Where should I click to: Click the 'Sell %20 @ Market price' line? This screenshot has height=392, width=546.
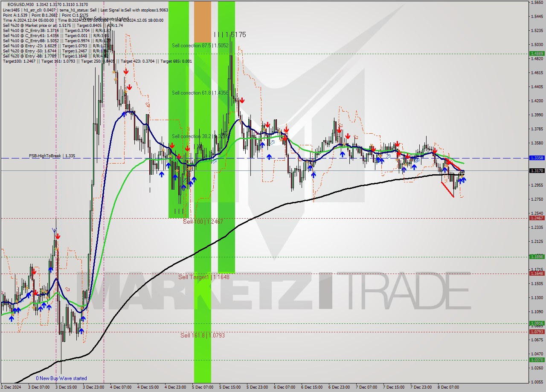[63, 25]
